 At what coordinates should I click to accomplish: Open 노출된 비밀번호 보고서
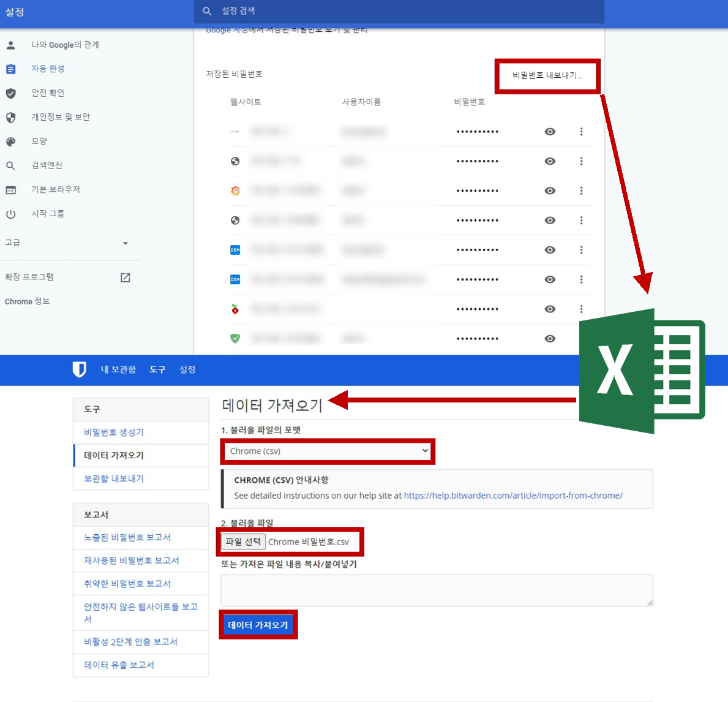point(141,538)
